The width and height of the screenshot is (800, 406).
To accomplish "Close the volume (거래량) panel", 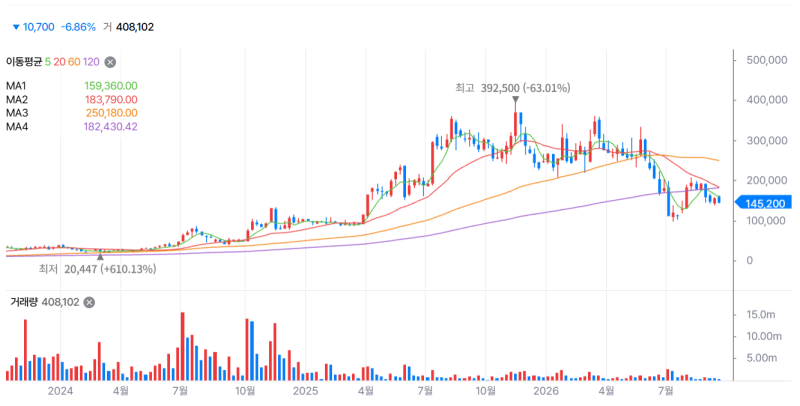I will click(89, 302).
